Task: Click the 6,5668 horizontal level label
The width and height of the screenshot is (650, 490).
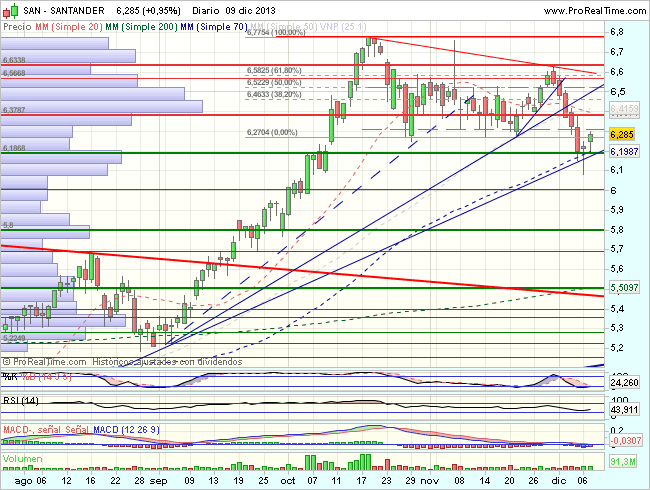Action: pyautogui.click(x=14, y=73)
